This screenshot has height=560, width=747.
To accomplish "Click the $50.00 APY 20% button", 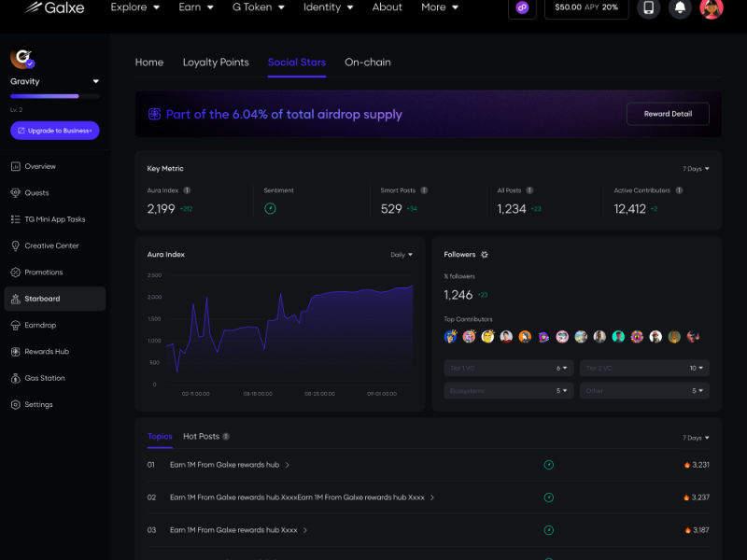I will click(x=586, y=7).
